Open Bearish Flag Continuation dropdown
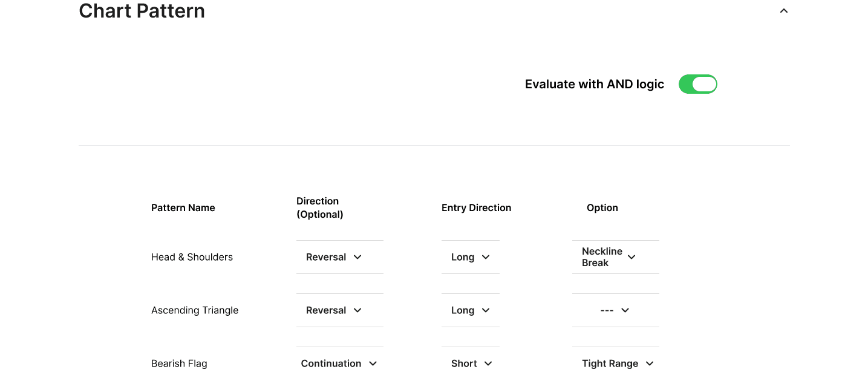 pos(339,364)
